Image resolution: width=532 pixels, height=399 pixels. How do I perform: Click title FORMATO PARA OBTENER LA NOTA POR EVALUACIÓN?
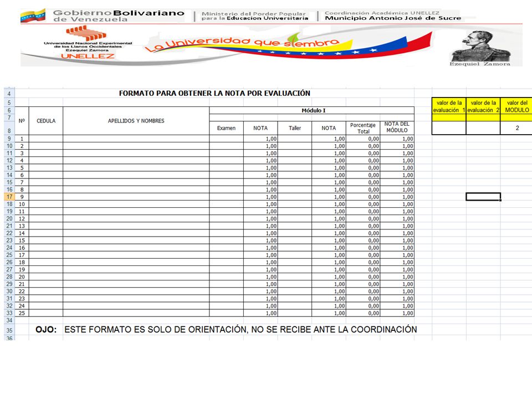214,93
